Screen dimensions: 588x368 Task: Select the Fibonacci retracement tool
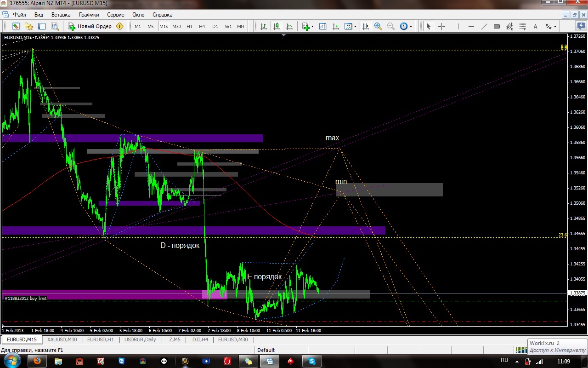[x=522, y=26]
